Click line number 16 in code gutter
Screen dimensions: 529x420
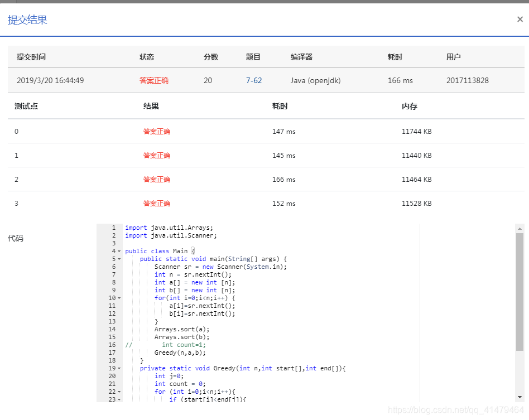point(112,345)
